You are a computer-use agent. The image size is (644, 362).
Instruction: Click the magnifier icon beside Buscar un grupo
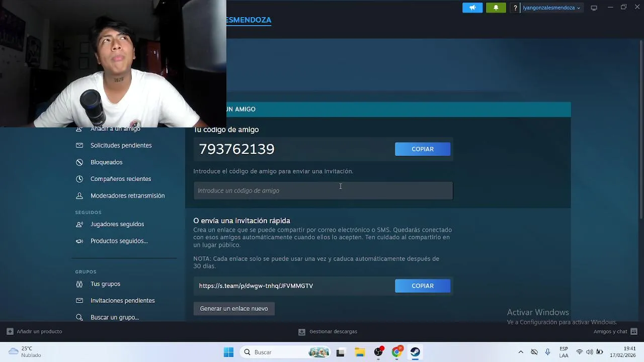[x=79, y=317]
